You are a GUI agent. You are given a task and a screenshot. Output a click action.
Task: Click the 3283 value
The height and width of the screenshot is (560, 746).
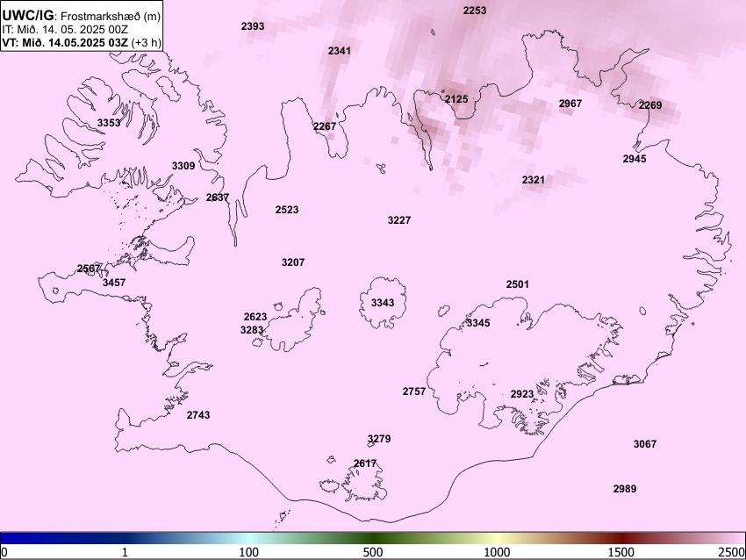(252, 330)
